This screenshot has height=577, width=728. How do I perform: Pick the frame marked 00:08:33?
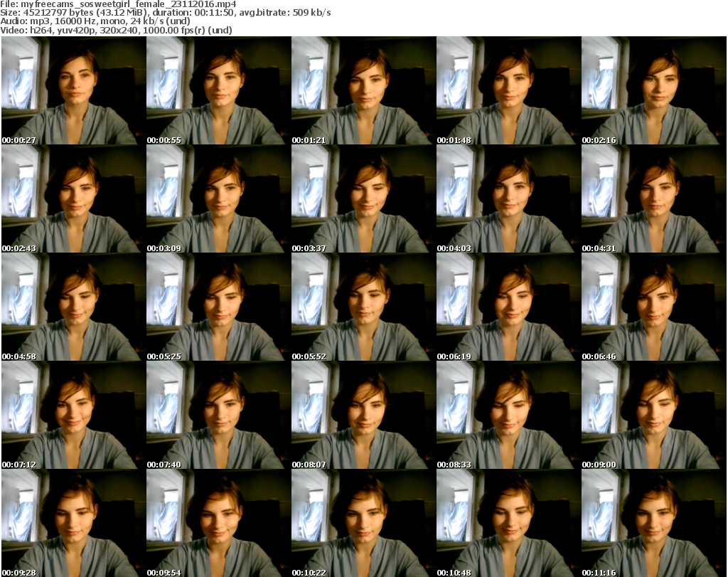click(508, 415)
